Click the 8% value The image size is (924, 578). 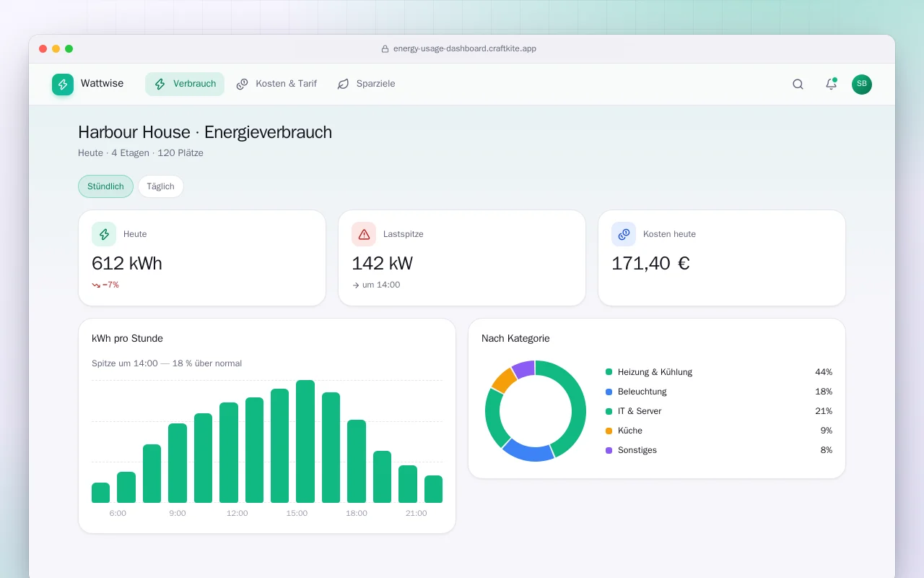point(827,450)
